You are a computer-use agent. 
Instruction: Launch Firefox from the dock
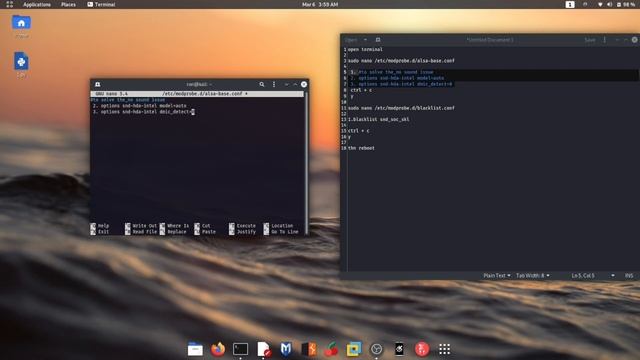click(x=218, y=349)
